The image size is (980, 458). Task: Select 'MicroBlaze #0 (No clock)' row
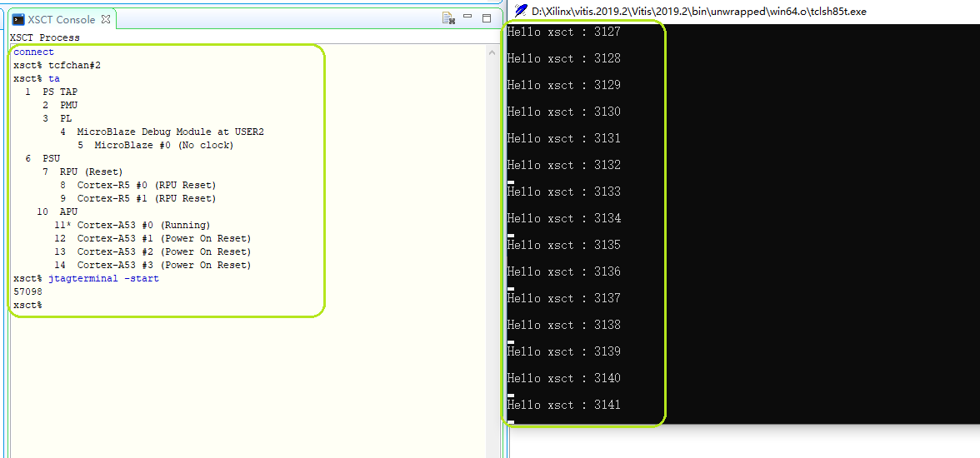(156, 145)
